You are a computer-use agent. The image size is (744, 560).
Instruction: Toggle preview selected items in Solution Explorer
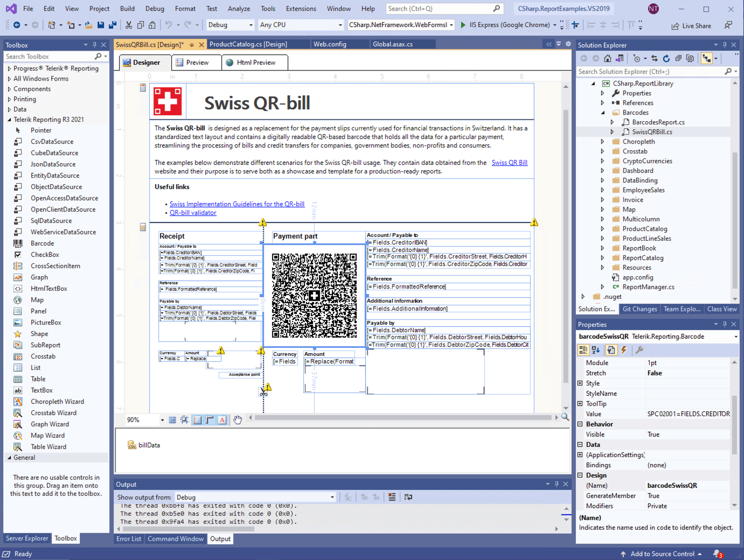(x=707, y=58)
